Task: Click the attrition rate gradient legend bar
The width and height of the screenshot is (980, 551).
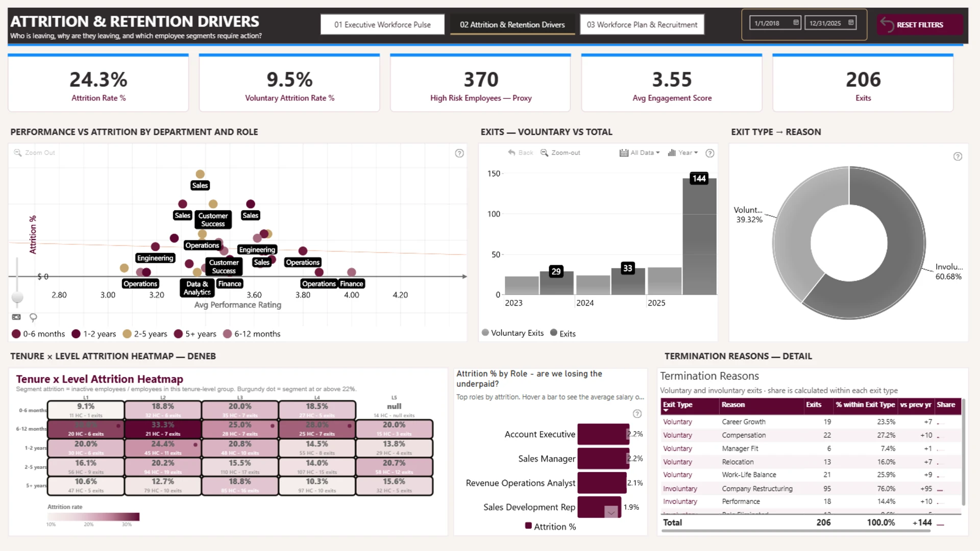Action: click(93, 517)
